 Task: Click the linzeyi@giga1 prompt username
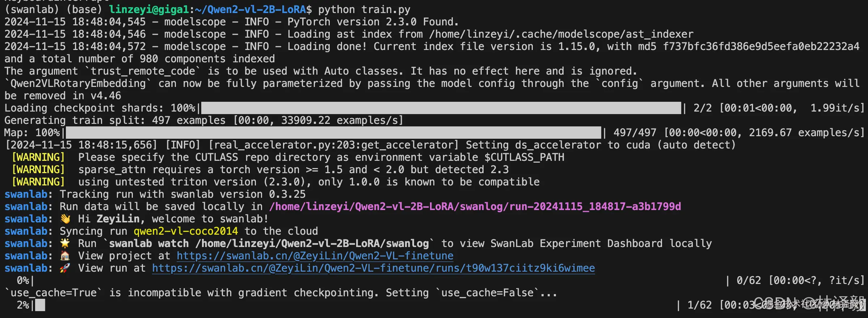149,9
